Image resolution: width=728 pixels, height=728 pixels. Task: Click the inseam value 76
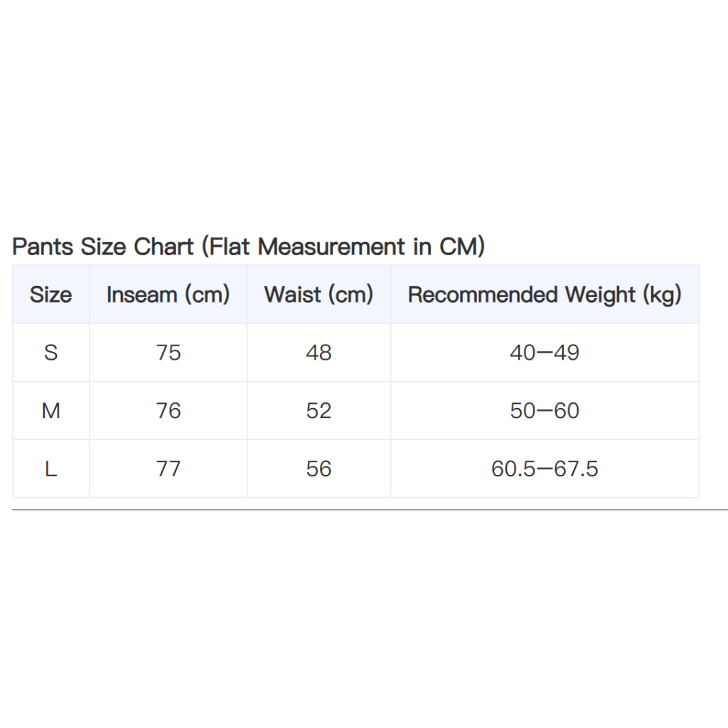click(168, 410)
